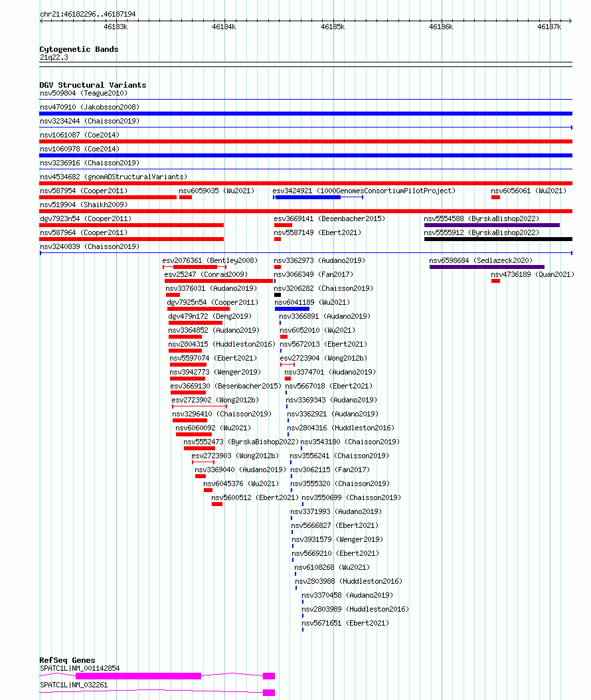Image resolution: width=591 pixels, height=700 pixels.
Task: Click the nsv509804 (Teague2010) variant label
Action: 84,93
